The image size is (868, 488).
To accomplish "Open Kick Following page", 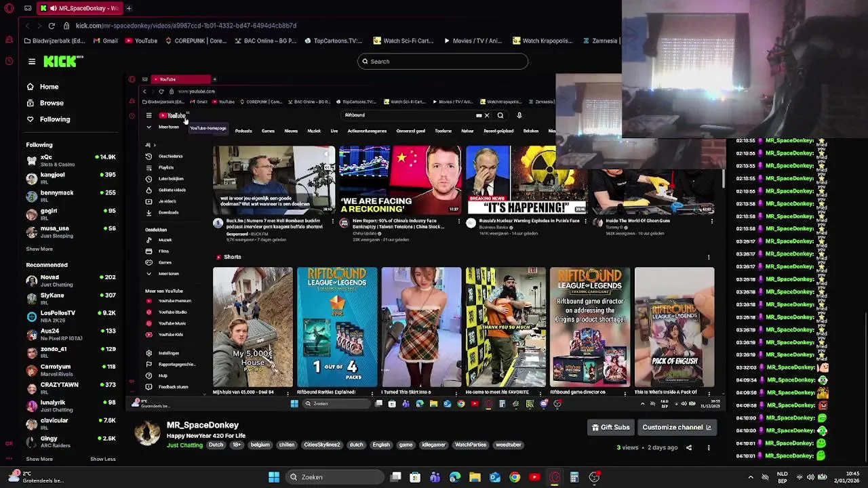I will (x=48, y=119).
